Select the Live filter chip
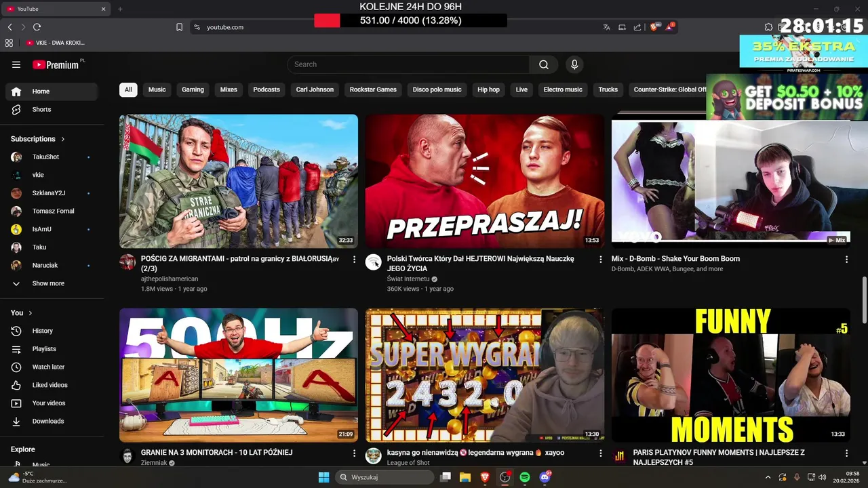The image size is (868, 488). coord(521,89)
